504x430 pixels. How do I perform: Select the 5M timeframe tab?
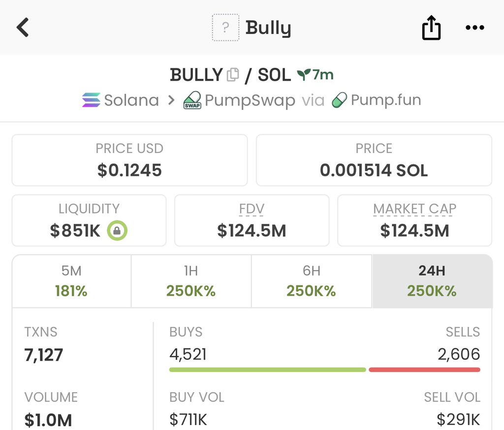[x=71, y=281]
